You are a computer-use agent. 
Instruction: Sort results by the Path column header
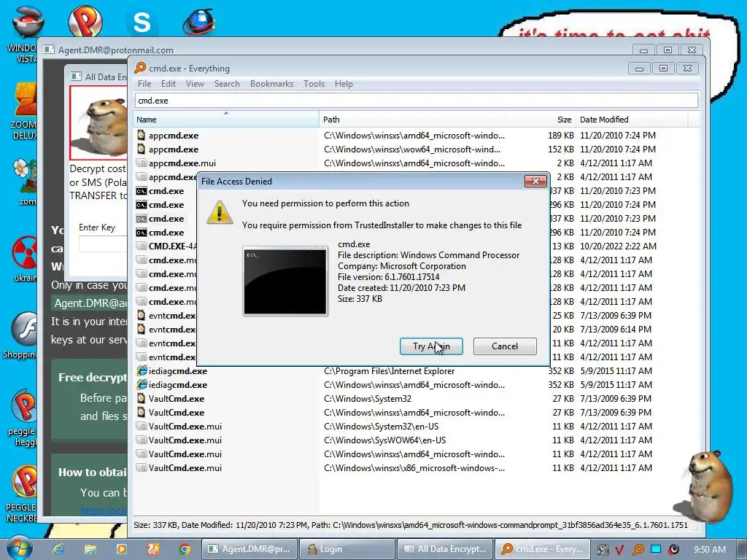(413, 120)
